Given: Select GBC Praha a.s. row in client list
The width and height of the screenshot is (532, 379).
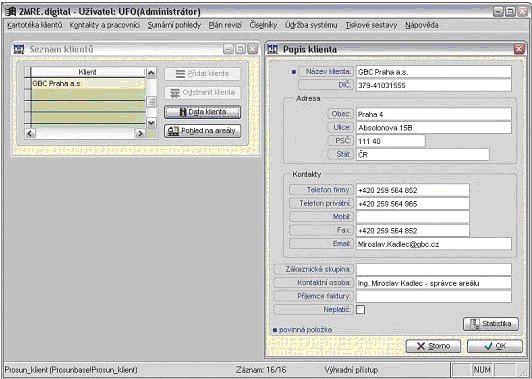Looking at the screenshot, I should pyautogui.click(x=88, y=83).
